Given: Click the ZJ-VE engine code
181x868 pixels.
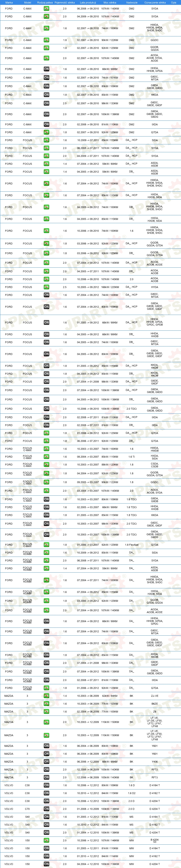Looking at the screenshot, I should point(154,696).
